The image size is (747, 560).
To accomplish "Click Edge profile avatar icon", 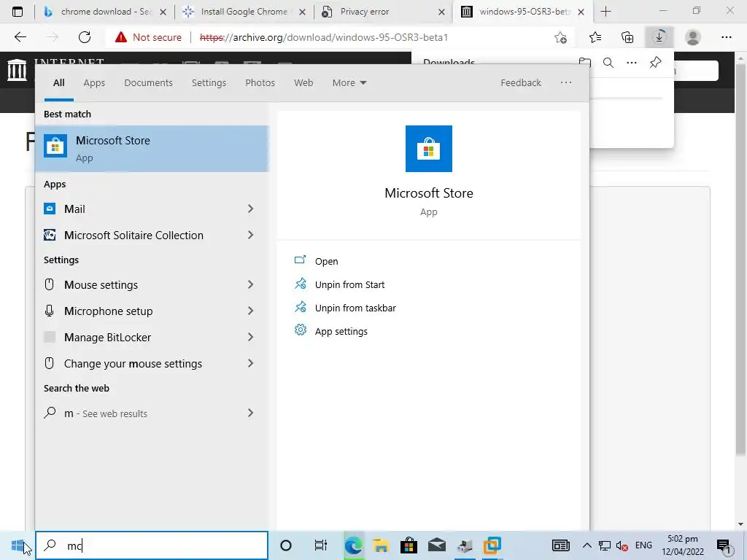I will pyautogui.click(x=693, y=37).
